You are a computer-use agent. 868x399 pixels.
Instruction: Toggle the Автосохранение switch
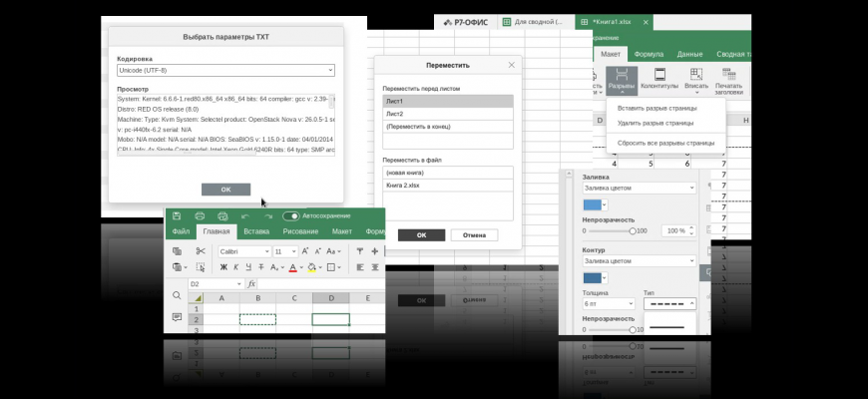(290, 215)
